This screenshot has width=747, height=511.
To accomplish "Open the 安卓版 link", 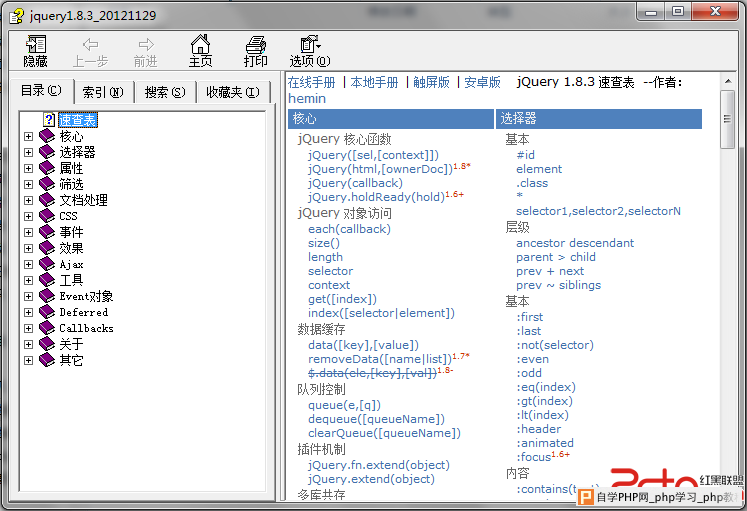I will [x=483, y=82].
